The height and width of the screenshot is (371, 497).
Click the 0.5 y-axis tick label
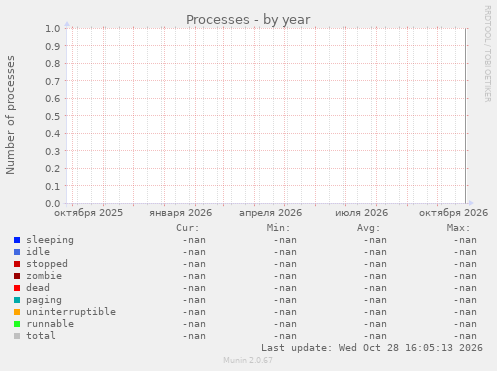click(x=53, y=116)
